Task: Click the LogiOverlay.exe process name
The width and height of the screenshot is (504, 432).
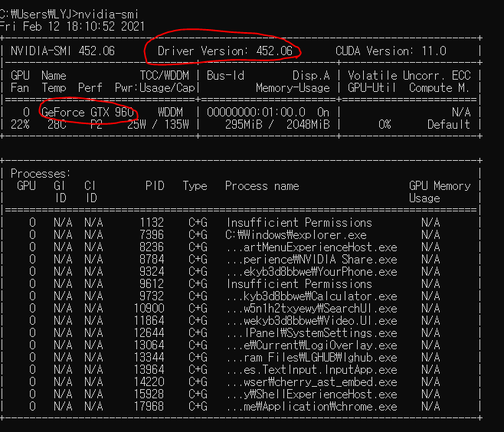Action: (311, 345)
